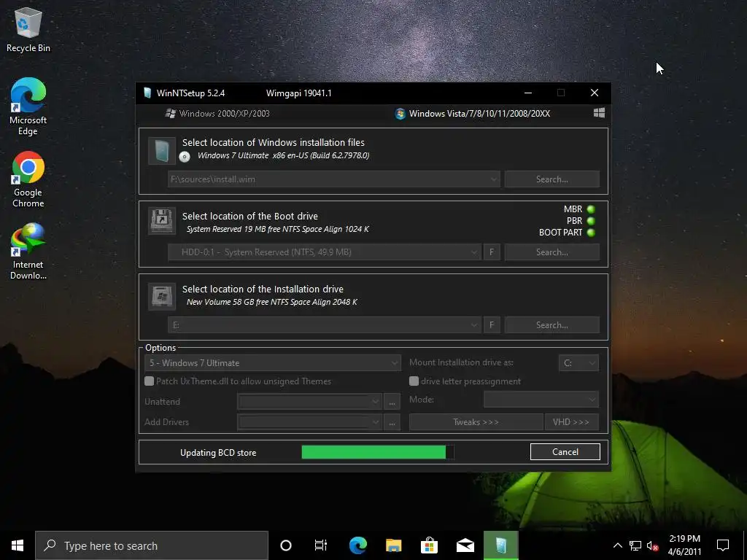Open the Recycle Bin desktop icon
This screenshot has width=747, height=560.
coord(28,31)
